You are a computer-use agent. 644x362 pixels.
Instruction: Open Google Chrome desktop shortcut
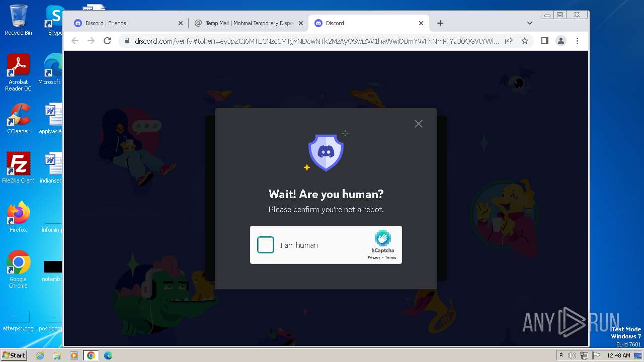point(18,269)
